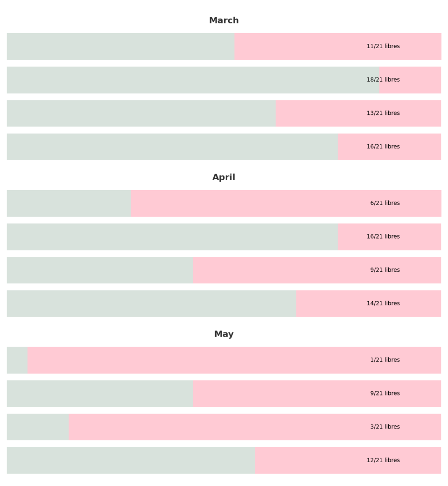
Task: Click the pink occupied part of the 1/21 bar
Action: [234, 360]
